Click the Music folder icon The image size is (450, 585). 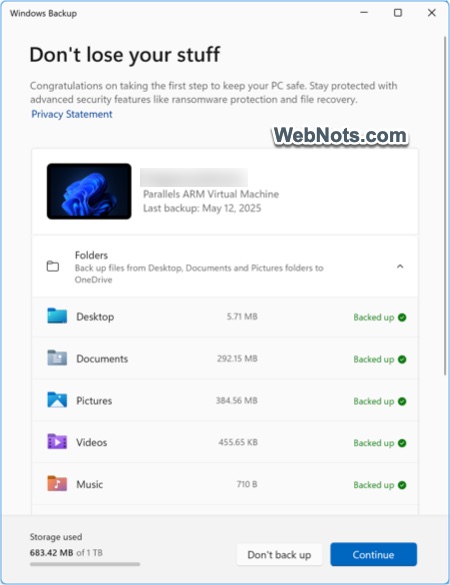point(57,484)
